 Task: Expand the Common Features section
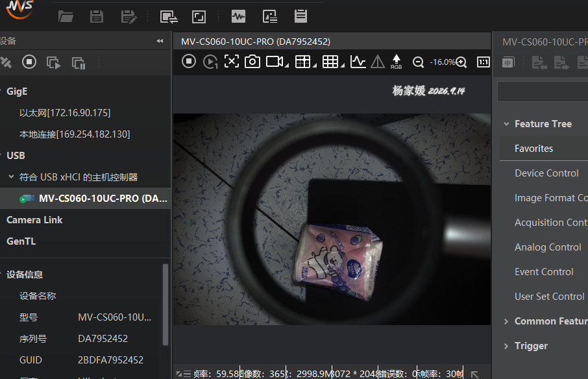click(x=506, y=321)
